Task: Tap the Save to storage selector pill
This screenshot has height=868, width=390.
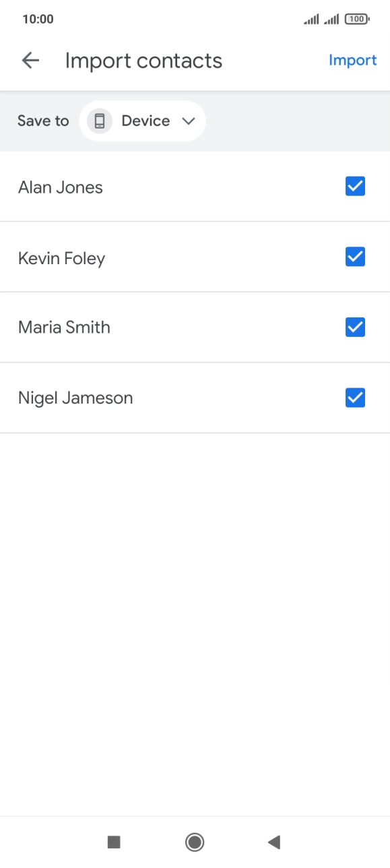Action: [x=142, y=121]
